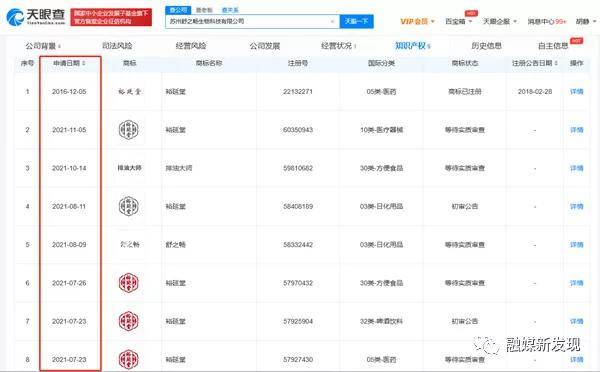Click 商标已注册 status cell
The height and width of the screenshot is (372, 600).
click(x=465, y=92)
